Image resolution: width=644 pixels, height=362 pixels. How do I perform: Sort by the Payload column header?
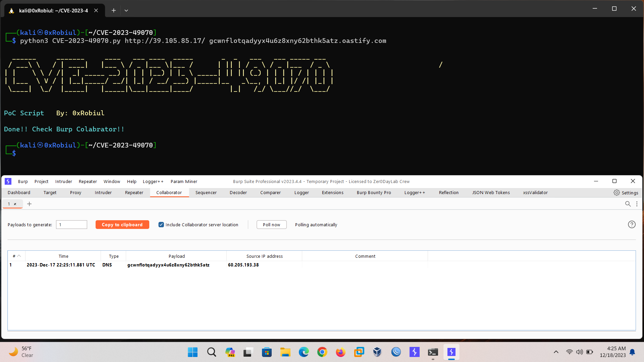click(176, 256)
